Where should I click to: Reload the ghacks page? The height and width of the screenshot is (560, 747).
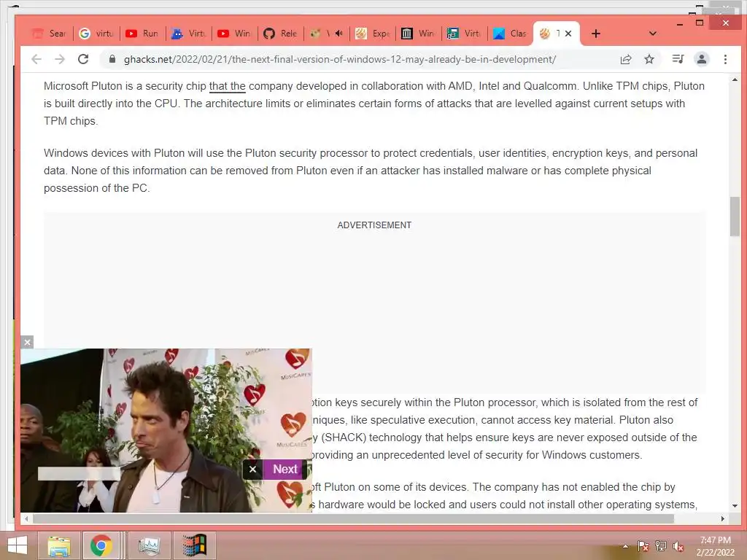pyautogui.click(x=83, y=59)
